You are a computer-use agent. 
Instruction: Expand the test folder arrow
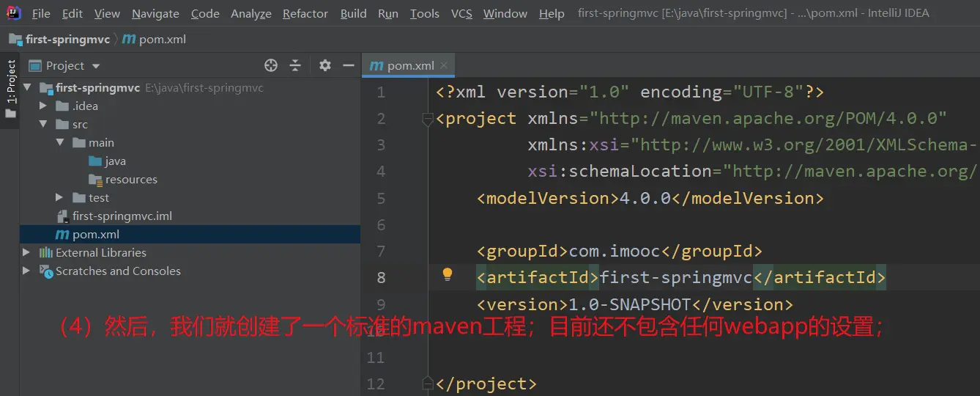pyautogui.click(x=60, y=198)
